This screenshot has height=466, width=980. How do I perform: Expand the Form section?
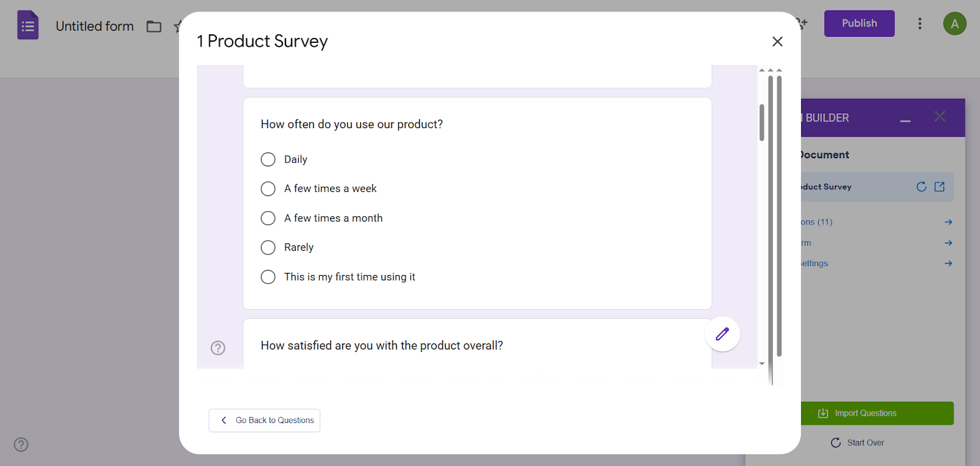point(947,242)
